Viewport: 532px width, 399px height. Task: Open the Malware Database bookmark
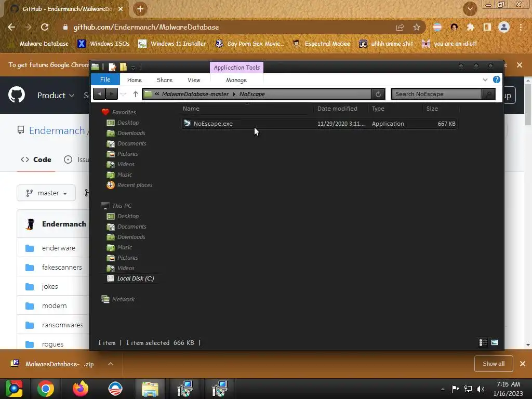(38, 44)
